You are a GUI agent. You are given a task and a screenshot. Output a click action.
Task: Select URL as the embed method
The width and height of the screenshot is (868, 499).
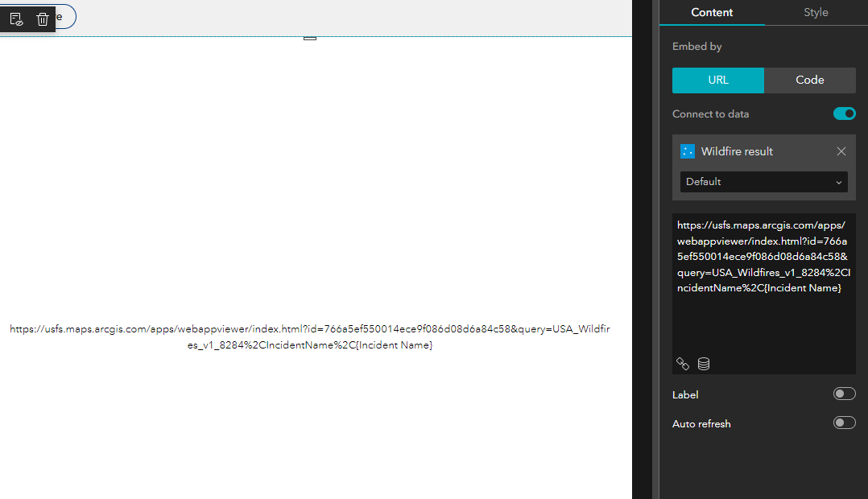(x=717, y=80)
